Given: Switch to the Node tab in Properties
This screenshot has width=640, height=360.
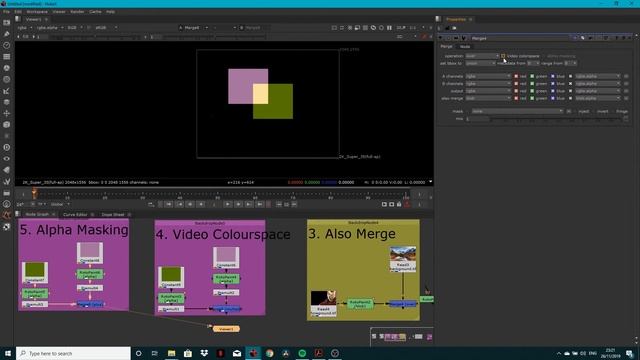Looking at the screenshot, I should [x=465, y=47].
